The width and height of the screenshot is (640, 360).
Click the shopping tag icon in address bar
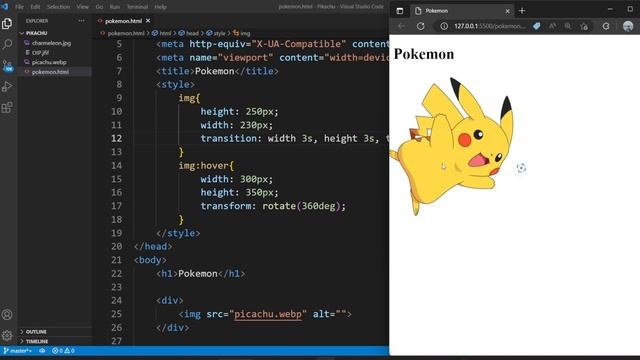(537, 26)
